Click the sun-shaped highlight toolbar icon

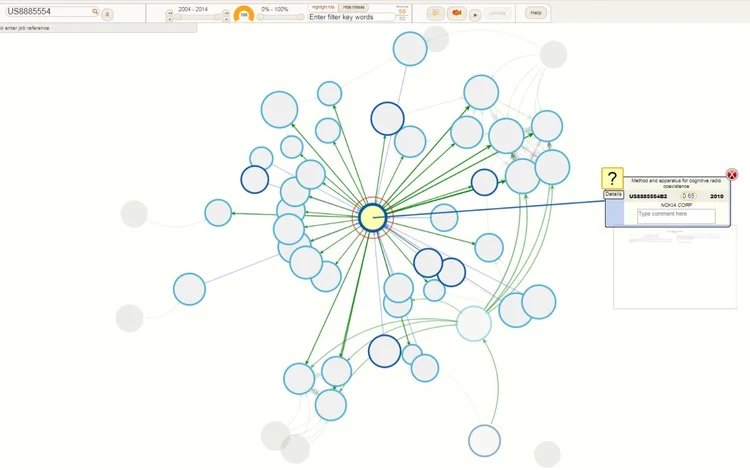pyautogui.click(x=435, y=13)
